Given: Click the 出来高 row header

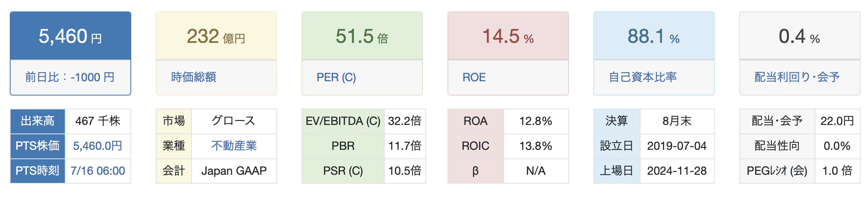Looking at the screenshot, I should point(37,121).
